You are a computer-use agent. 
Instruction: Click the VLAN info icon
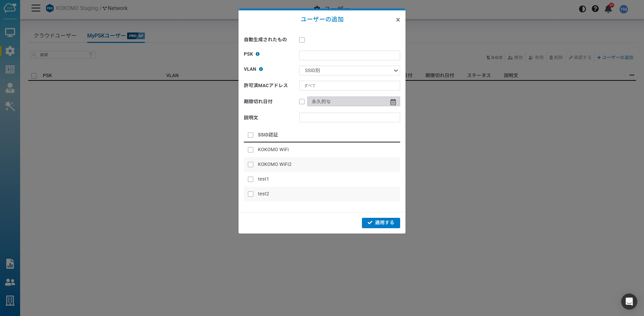[x=261, y=69]
